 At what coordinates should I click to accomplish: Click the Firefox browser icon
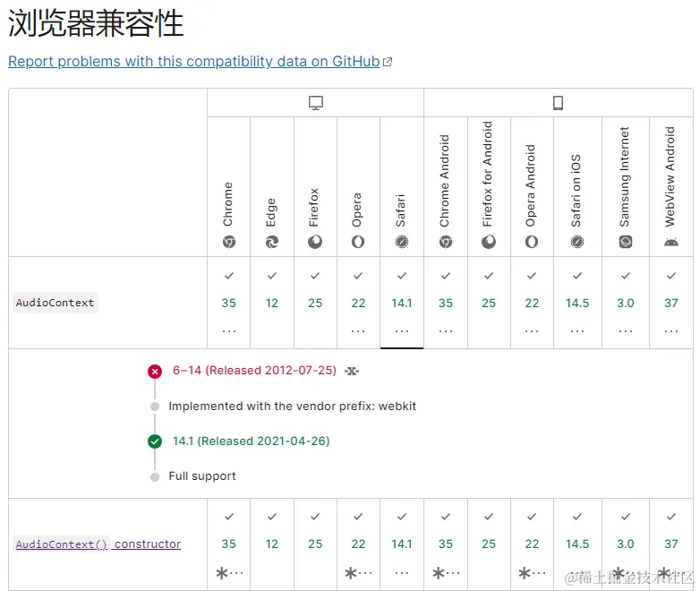coord(315,242)
